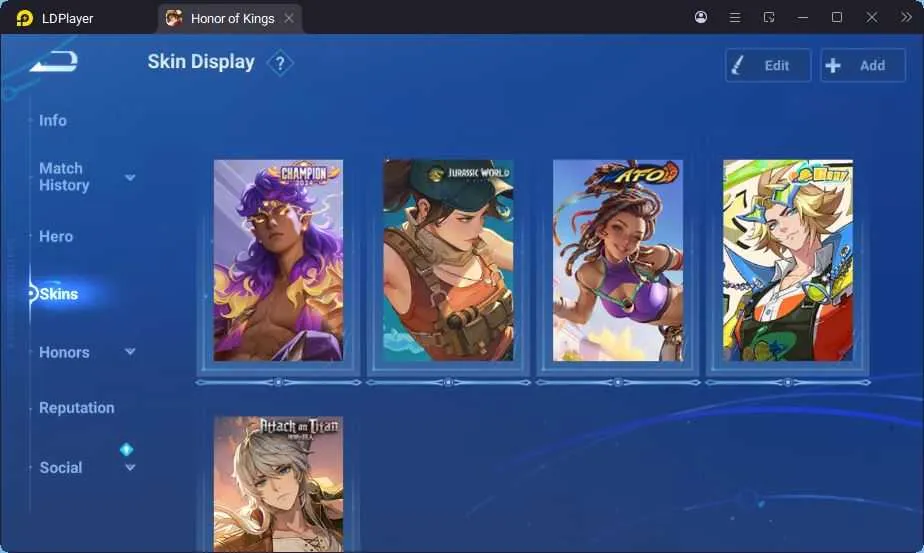
Task: Open the Info section in the sidebar
Action: click(52, 120)
